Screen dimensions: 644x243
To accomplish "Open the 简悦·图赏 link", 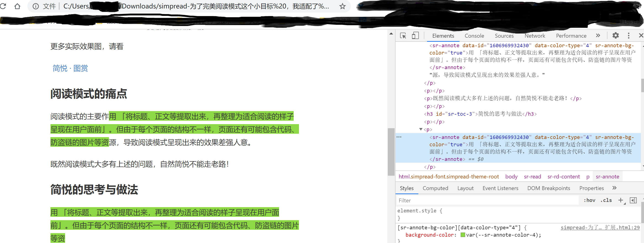I will coord(69,68).
